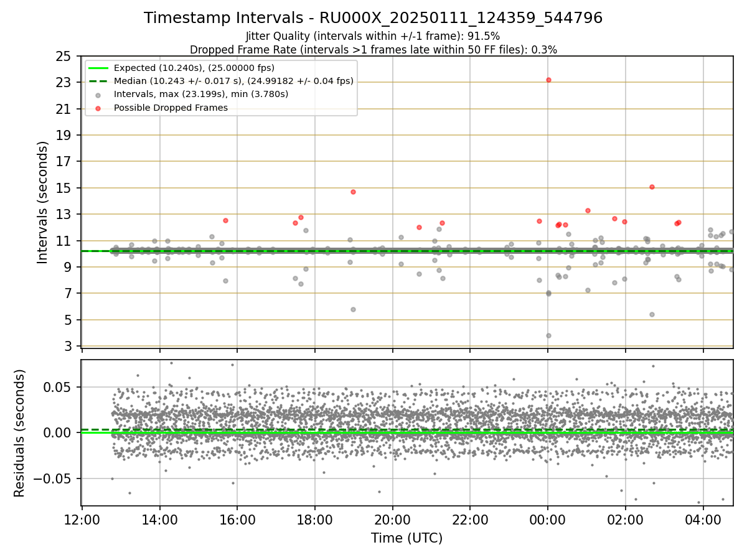This screenshot has width=747, height=560.
Task: Click the "Residuals (seconds)" y-axis label
Action: (20, 433)
